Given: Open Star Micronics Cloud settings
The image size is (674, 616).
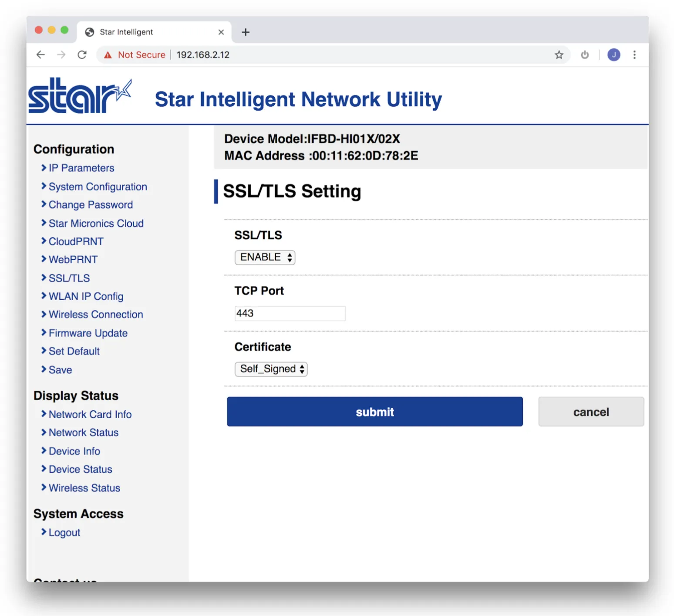Looking at the screenshot, I should 96,223.
